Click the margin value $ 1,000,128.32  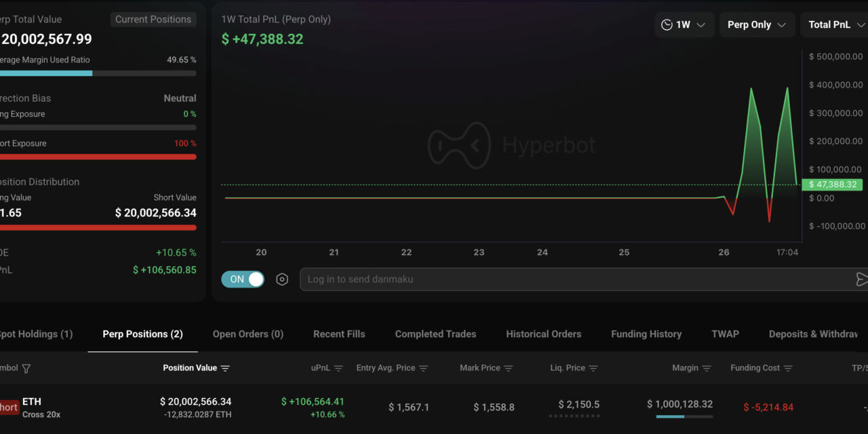pos(679,404)
